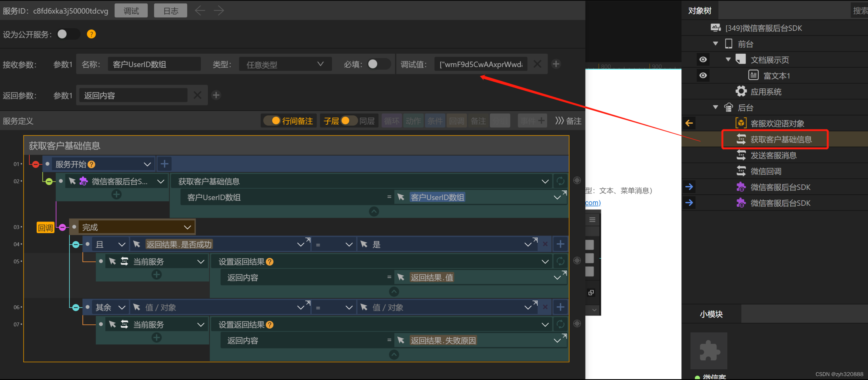Screen dimensions: 868x380
Task: Click the forward arrow next to 日志
Action: (x=219, y=10)
